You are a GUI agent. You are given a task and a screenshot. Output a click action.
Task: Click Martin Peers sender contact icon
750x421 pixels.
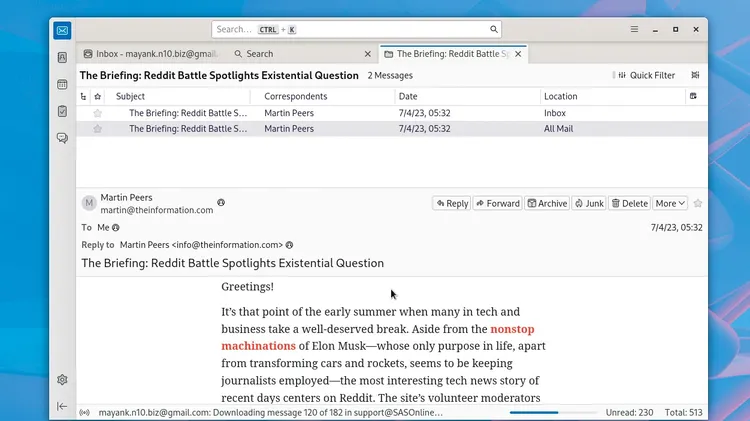point(221,203)
